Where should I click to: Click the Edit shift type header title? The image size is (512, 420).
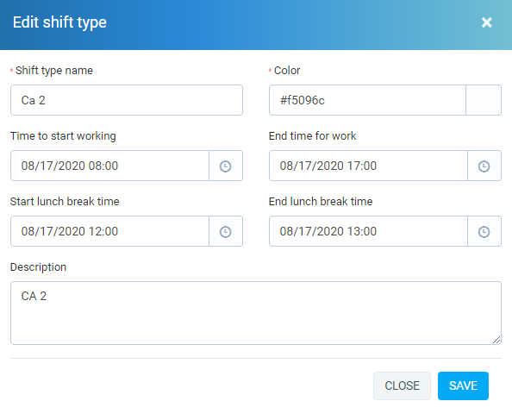tap(59, 22)
